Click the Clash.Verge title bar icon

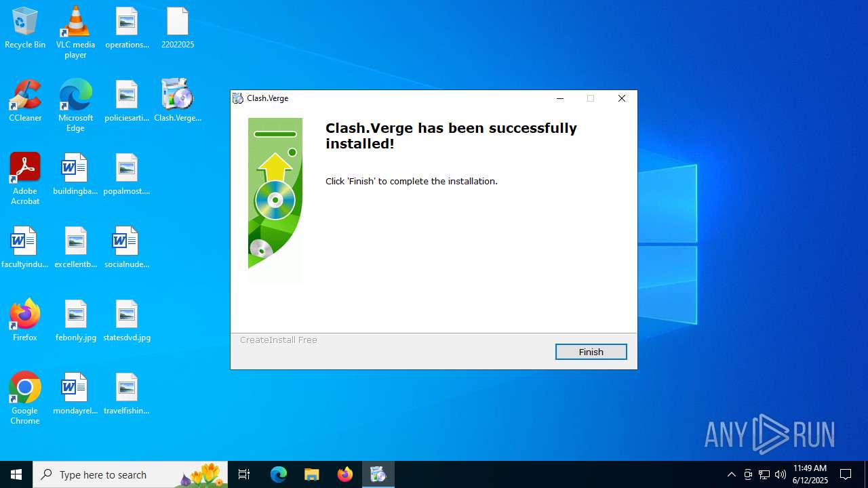coord(238,98)
